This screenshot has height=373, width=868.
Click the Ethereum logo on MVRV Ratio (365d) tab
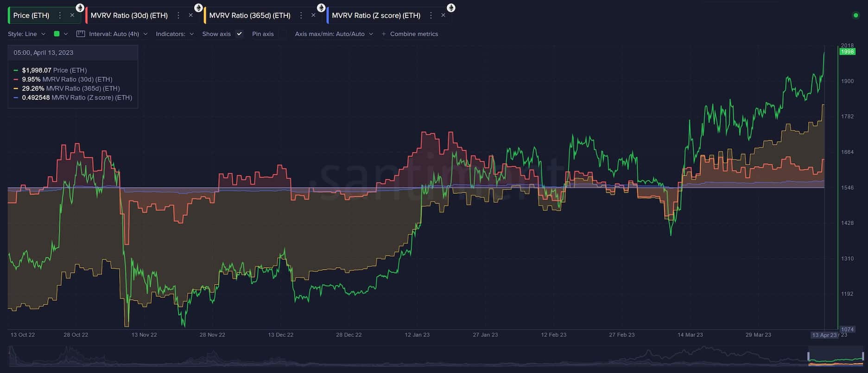[321, 7]
